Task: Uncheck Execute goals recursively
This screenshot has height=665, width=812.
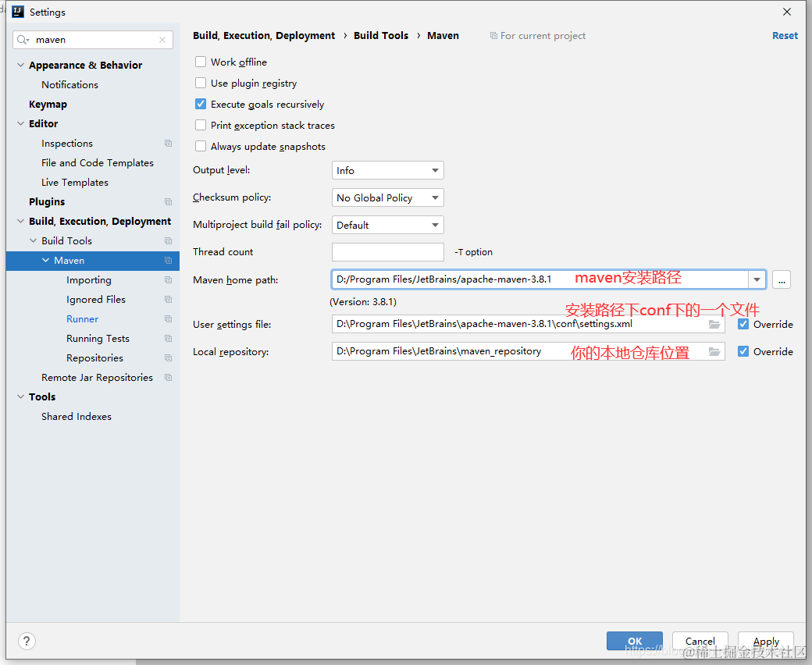Action: pos(201,105)
